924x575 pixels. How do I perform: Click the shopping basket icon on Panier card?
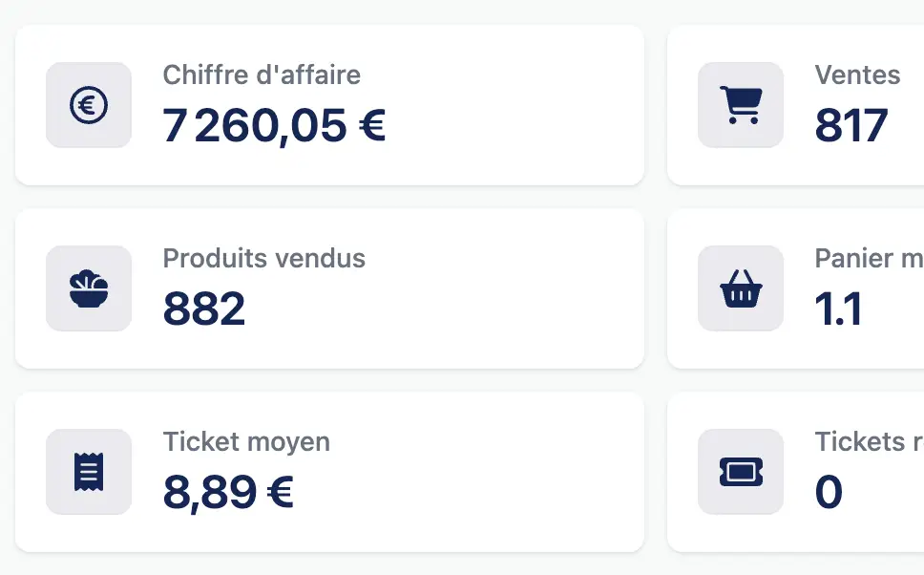740,288
